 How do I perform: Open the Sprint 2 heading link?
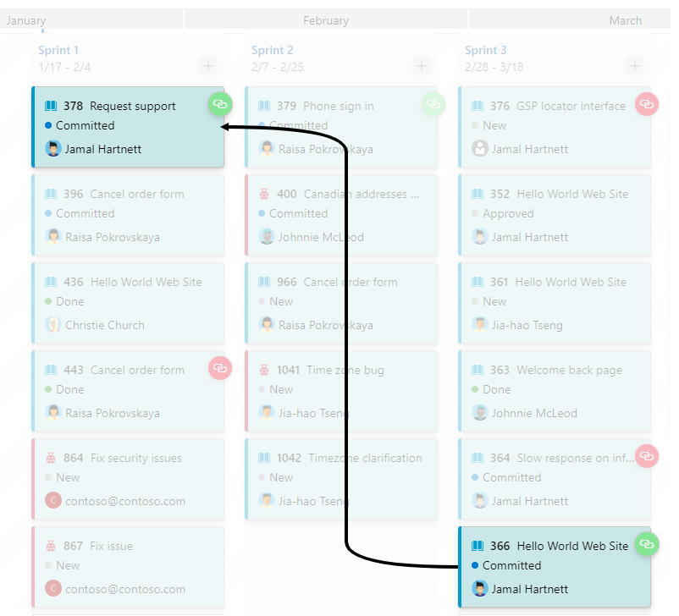click(x=273, y=50)
